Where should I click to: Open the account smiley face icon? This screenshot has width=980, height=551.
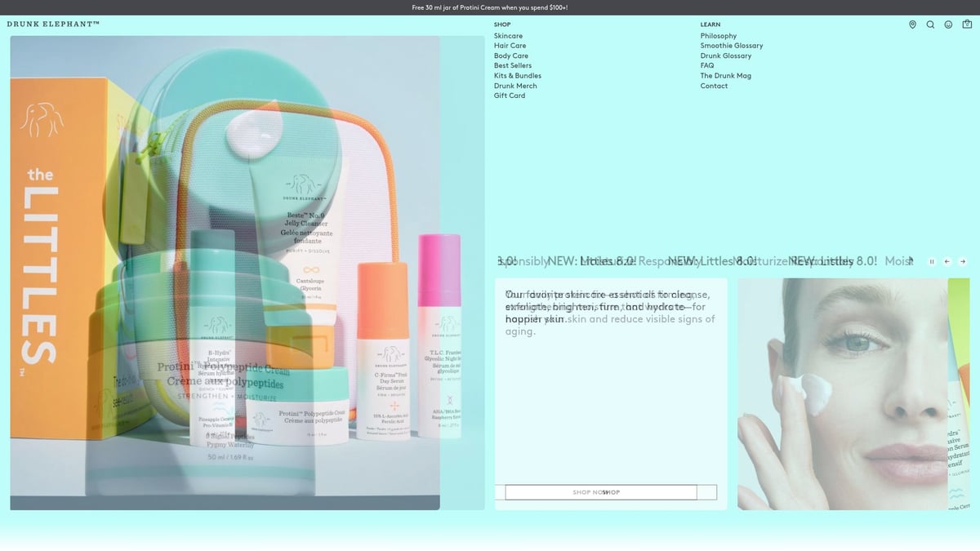pyautogui.click(x=948, y=24)
